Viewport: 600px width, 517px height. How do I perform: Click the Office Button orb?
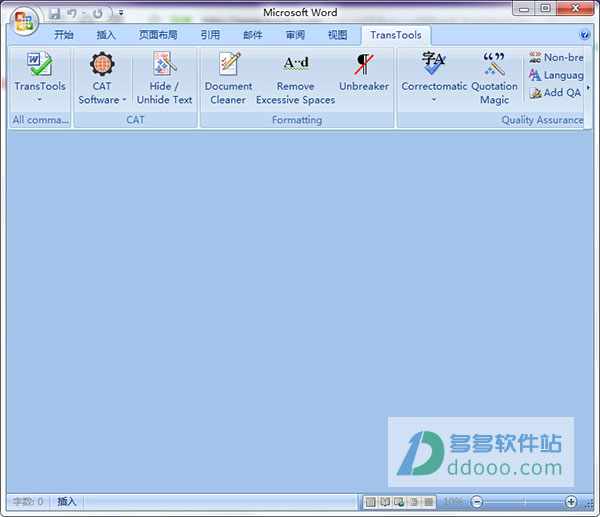[24, 21]
